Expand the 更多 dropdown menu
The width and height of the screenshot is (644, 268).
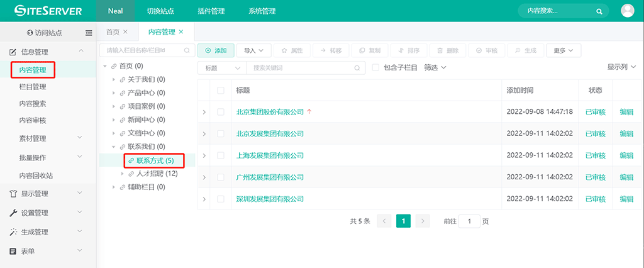(x=563, y=50)
